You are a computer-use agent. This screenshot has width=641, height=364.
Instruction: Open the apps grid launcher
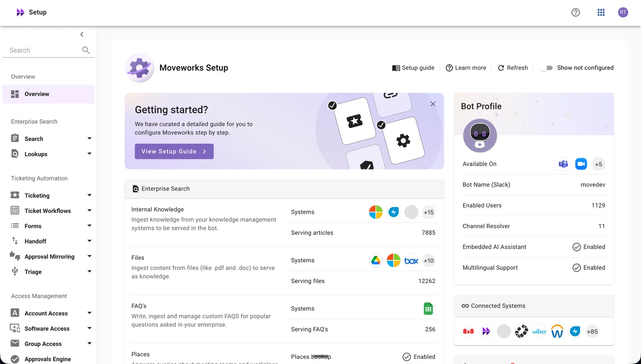601,12
